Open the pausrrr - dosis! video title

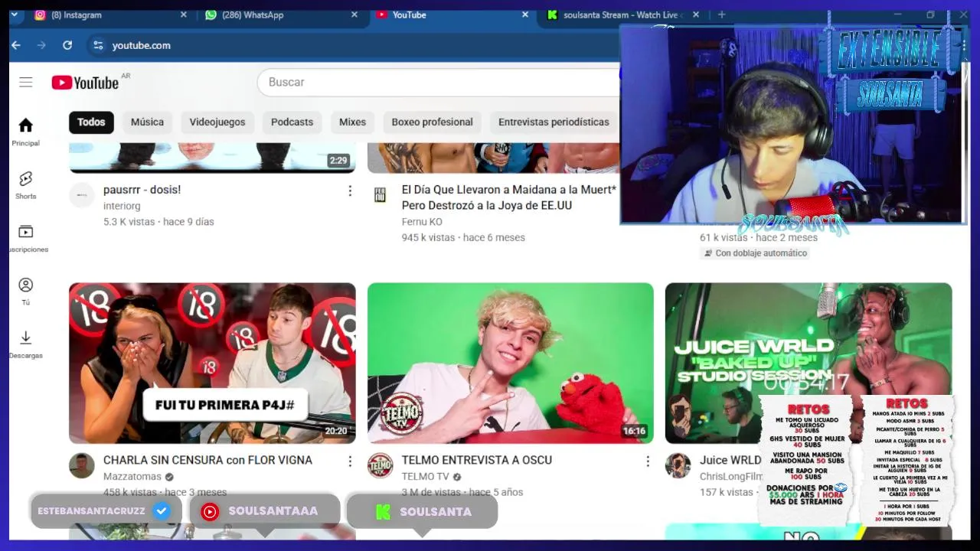point(142,190)
